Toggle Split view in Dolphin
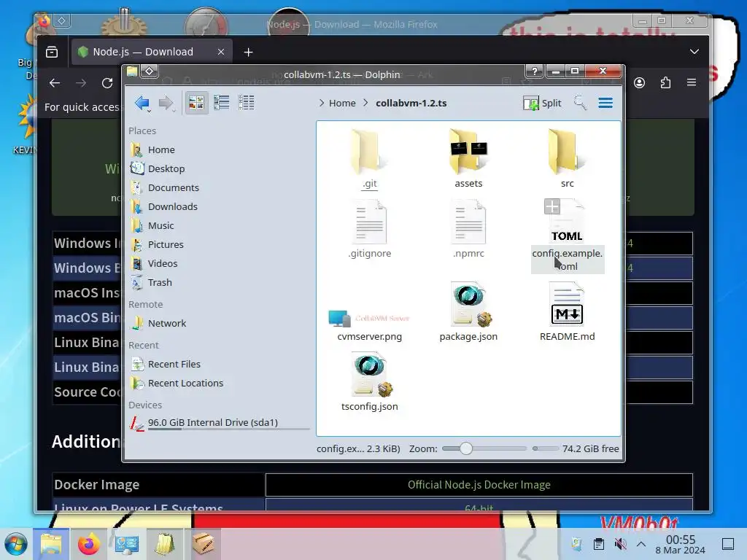 point(542,103)
